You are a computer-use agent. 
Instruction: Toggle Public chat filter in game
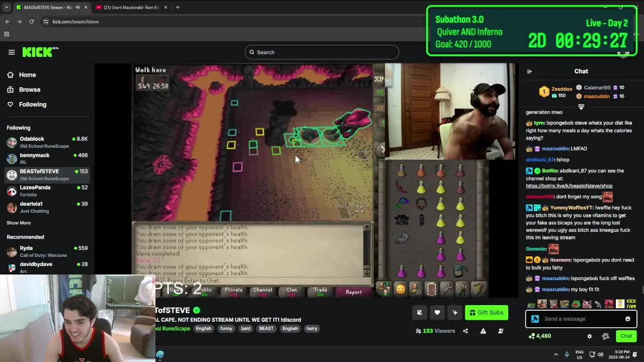(204, 292)
